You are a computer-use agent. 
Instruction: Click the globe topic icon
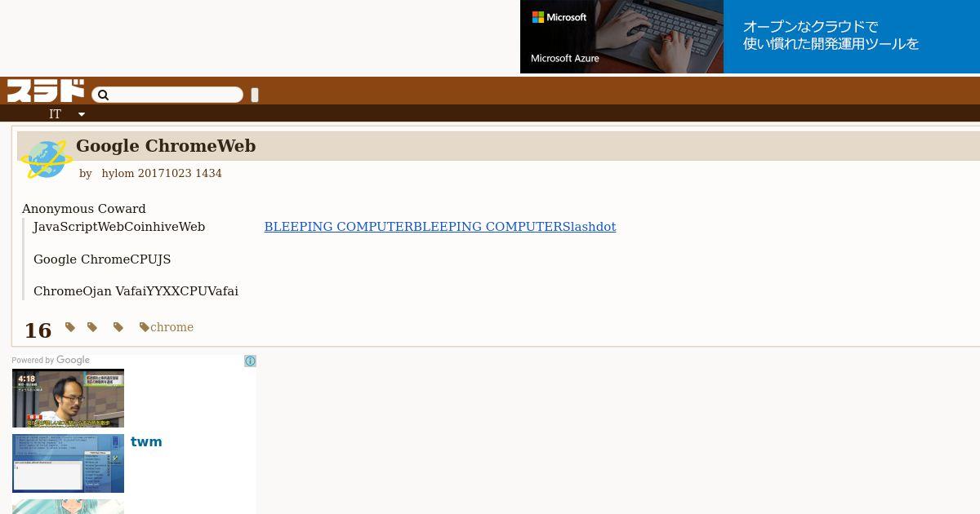coord(46,159)
